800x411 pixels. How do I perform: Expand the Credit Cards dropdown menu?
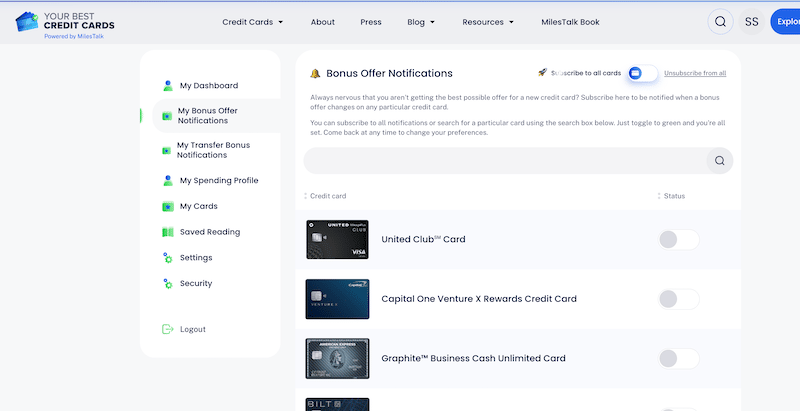coord(253,22)
